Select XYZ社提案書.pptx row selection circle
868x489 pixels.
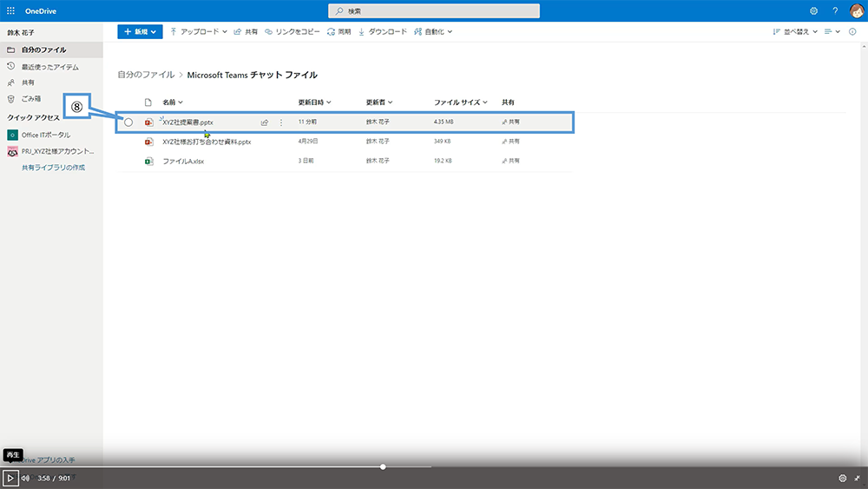tap(128, 122)
